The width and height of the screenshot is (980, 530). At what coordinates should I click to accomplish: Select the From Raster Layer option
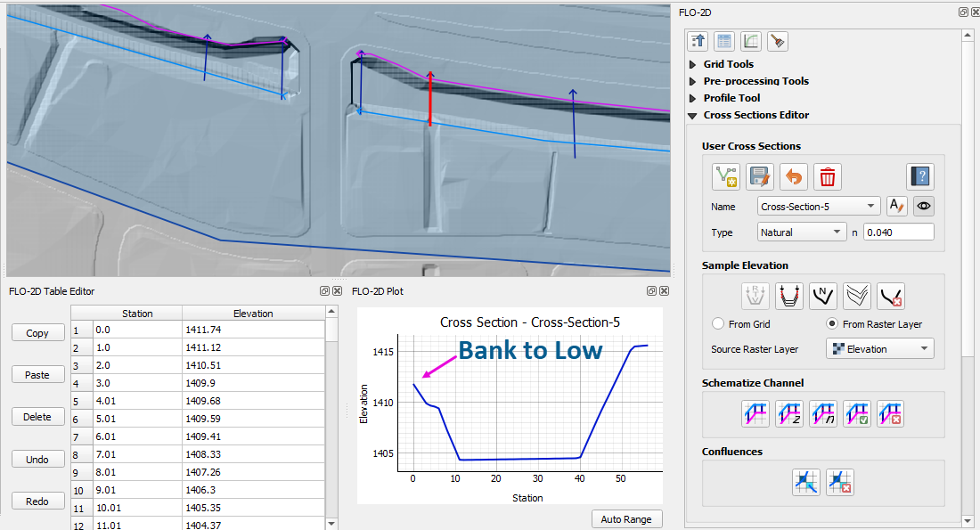[x=833, y=324]
